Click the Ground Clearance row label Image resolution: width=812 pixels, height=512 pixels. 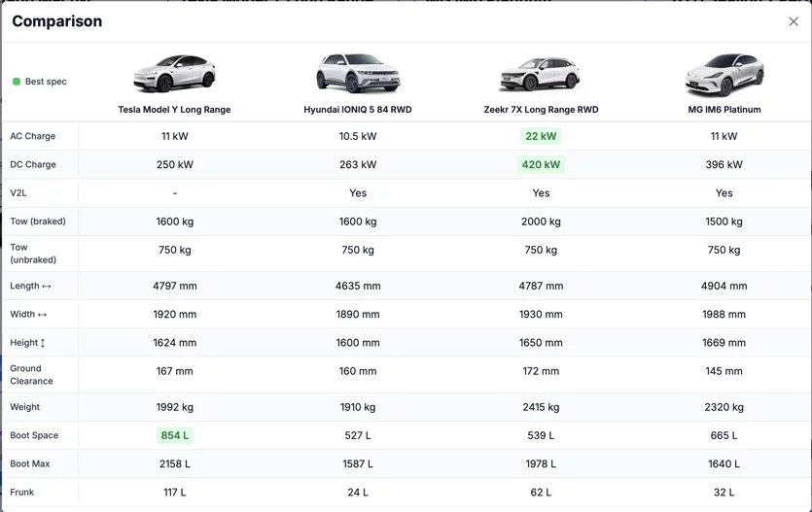(31, 375)
